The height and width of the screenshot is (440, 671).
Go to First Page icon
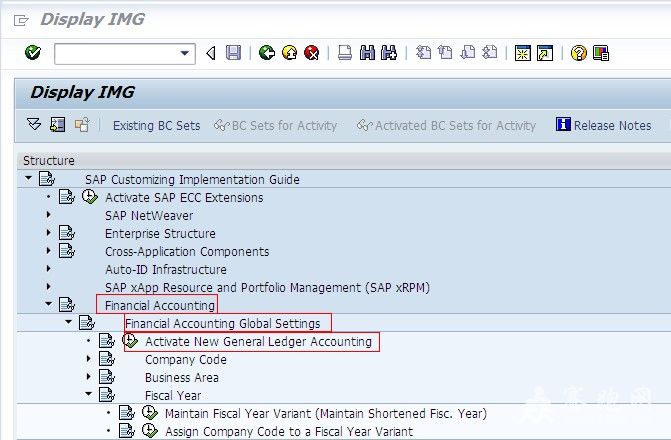pos(423,53)
